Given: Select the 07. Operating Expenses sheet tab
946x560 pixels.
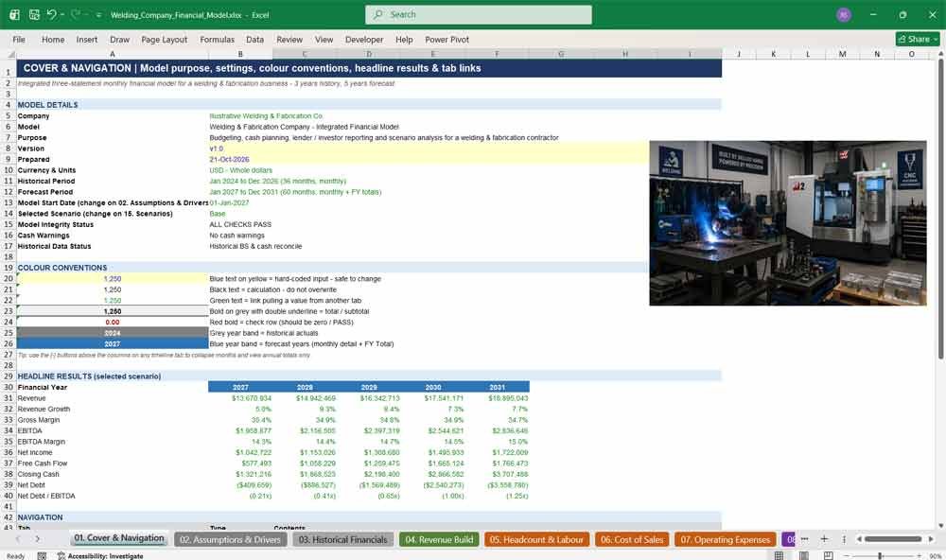Looking at the screenshot, I should (726, 539).
